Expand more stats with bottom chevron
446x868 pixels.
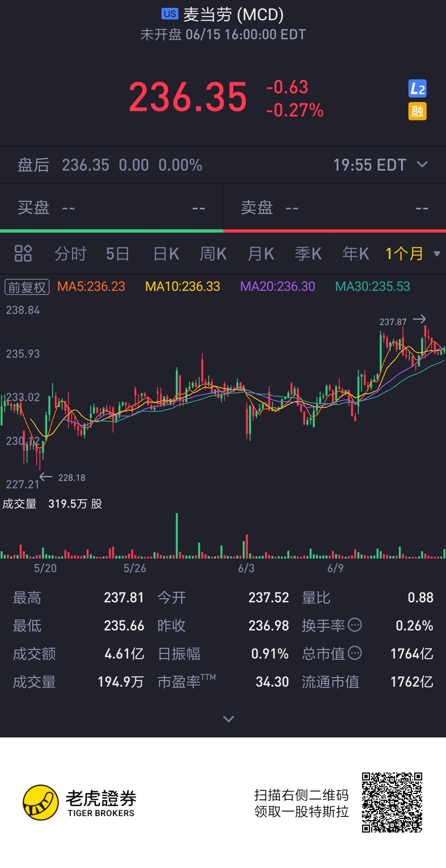pyautogui.click(x=228, y=719)
